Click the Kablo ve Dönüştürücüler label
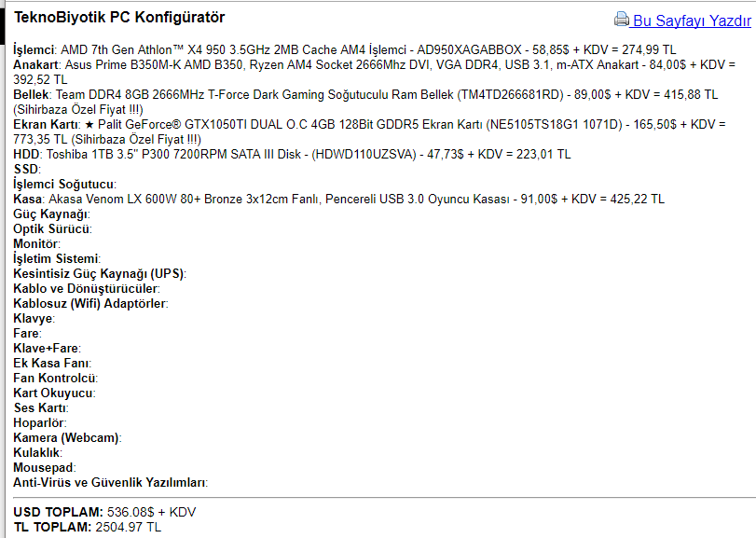The height and width of the screenshot is (538, 756). tap(87, 289)
